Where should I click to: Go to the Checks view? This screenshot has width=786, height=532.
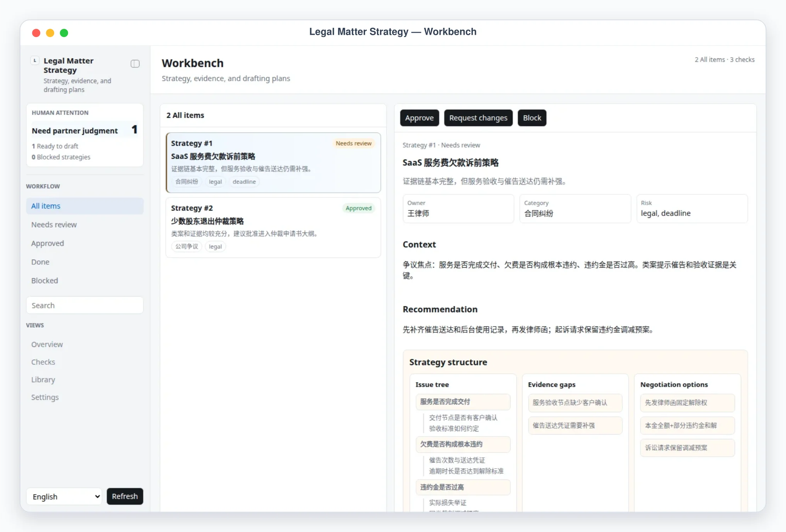point(43,362)
